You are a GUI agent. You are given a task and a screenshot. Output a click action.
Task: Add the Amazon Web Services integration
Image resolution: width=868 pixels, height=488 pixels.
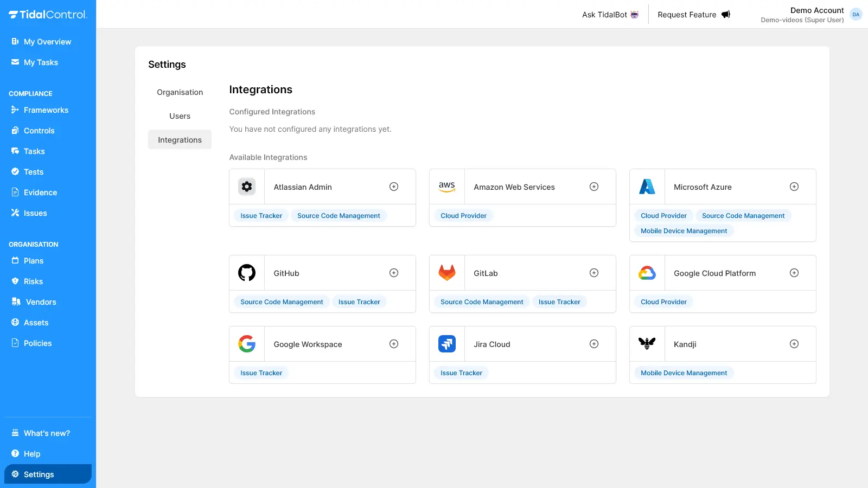tap(594, 187)
